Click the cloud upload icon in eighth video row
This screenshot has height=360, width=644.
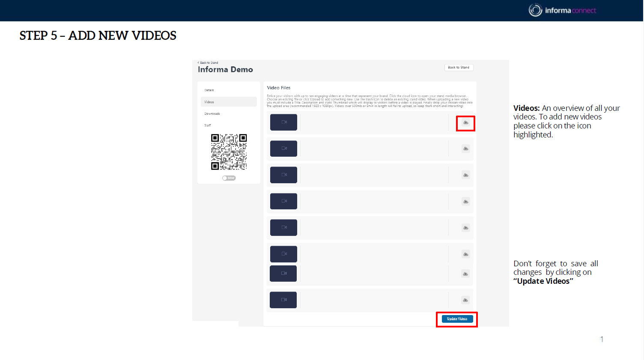click(465, 300)
